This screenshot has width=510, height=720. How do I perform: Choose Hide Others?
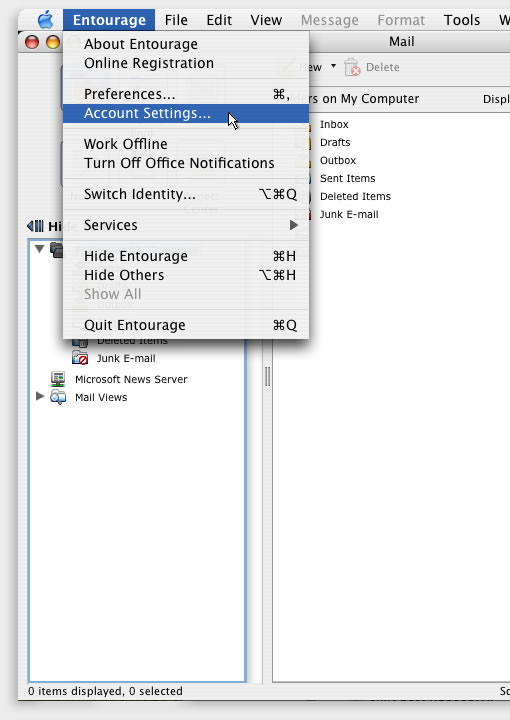tap(186, 275)
